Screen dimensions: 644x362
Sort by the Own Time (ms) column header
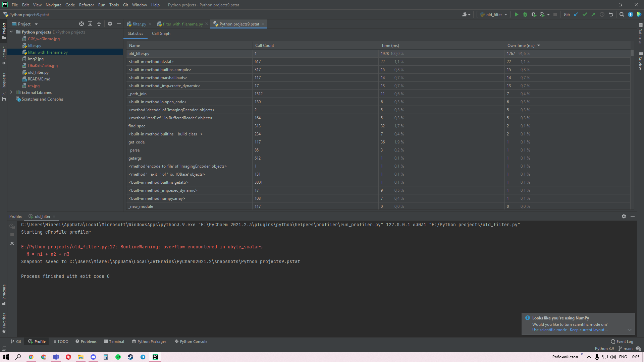(521, 46)
